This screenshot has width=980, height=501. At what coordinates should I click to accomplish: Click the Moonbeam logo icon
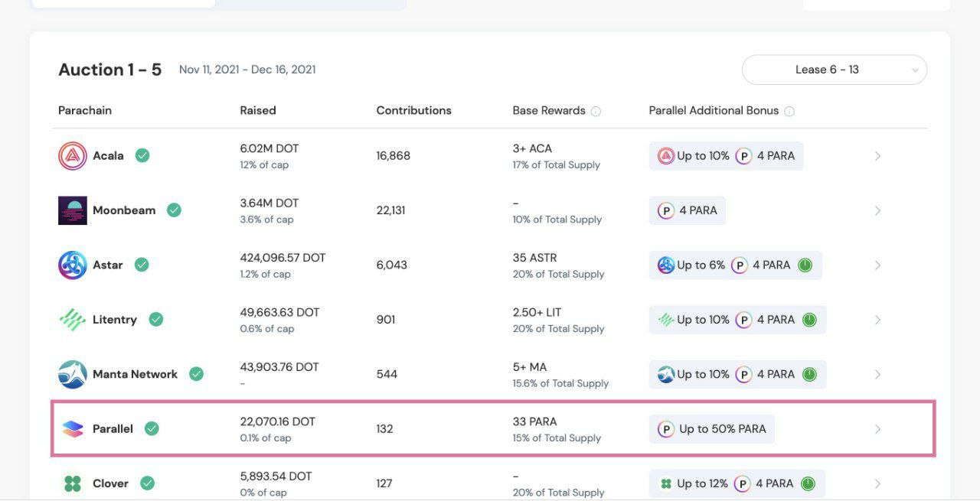[x=73, y=210]
